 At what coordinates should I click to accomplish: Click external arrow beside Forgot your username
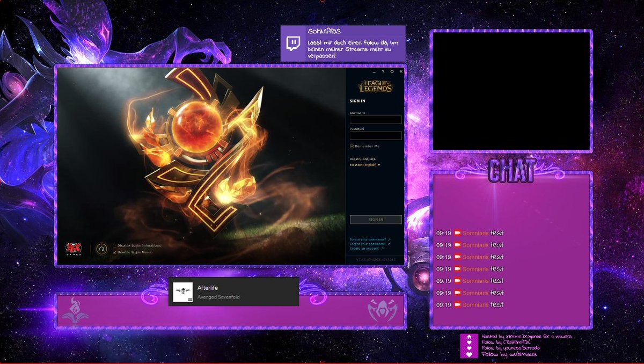pos(389,240)
